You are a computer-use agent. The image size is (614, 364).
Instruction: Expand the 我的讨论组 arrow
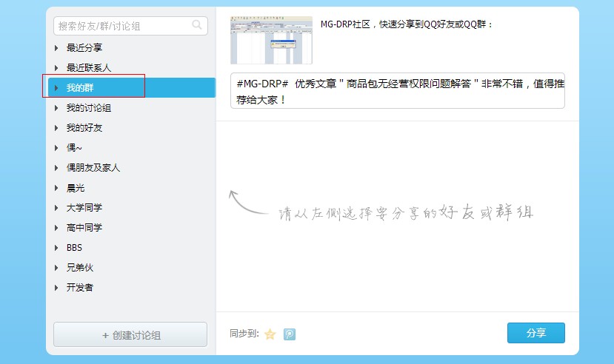56,107
